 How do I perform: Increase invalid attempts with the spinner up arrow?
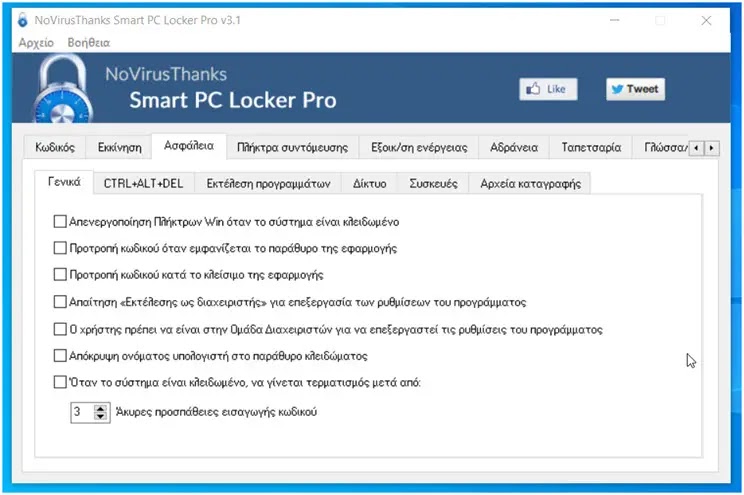click(x=100, y=408)
